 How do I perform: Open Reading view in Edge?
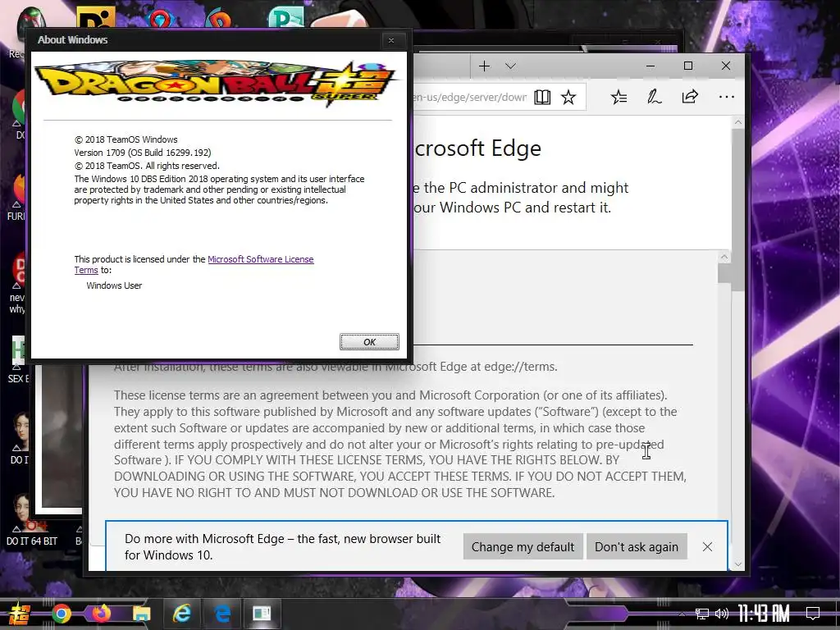(542, 97)
